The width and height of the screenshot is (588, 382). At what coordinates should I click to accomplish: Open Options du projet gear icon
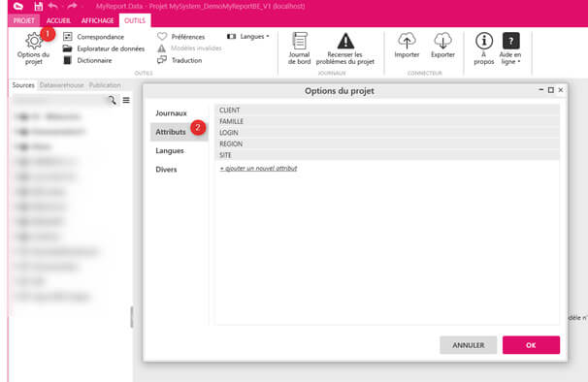34,41
